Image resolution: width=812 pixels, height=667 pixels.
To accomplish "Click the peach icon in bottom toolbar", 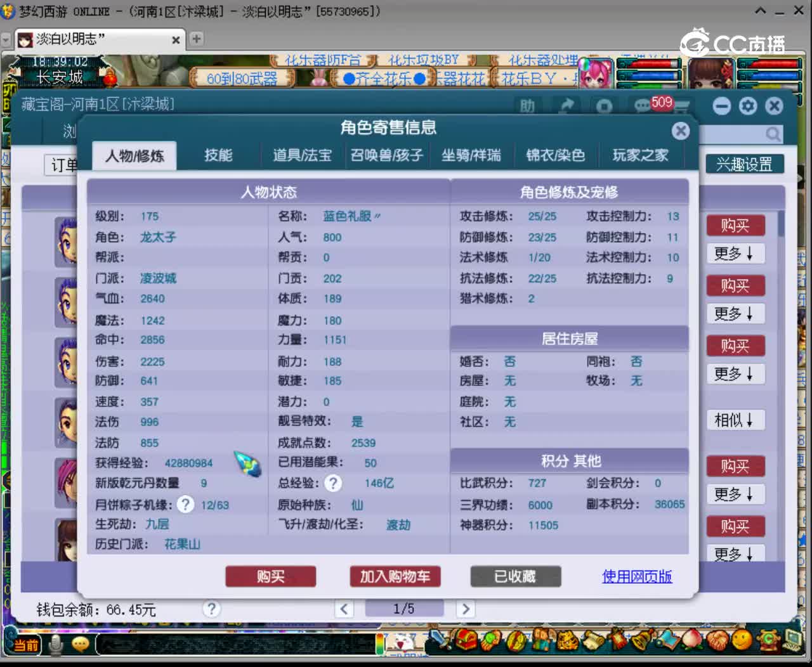I will pos(691,639).
